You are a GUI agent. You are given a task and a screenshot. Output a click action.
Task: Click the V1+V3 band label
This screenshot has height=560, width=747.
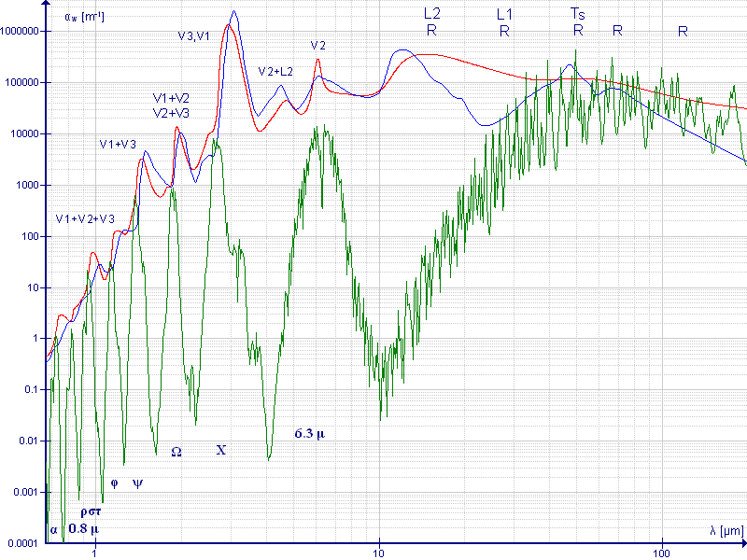118,144
